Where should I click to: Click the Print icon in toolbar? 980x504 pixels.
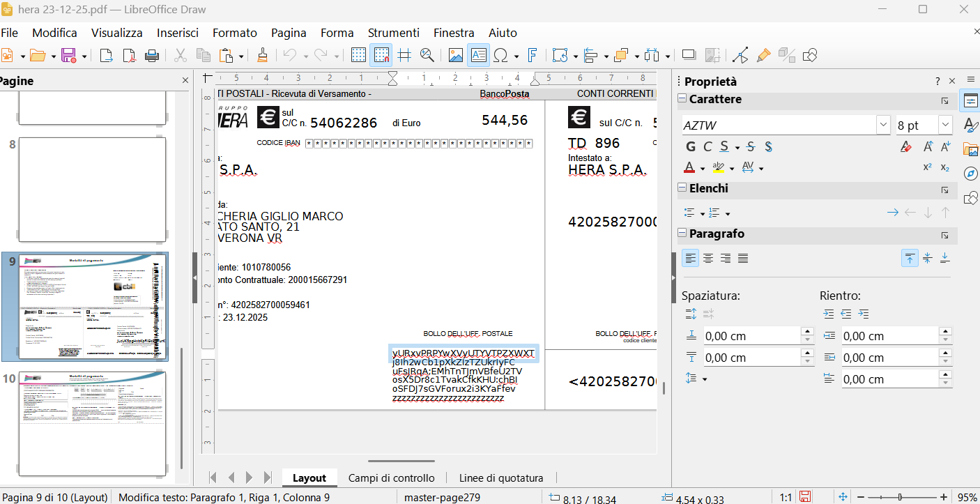coord(152,56)
